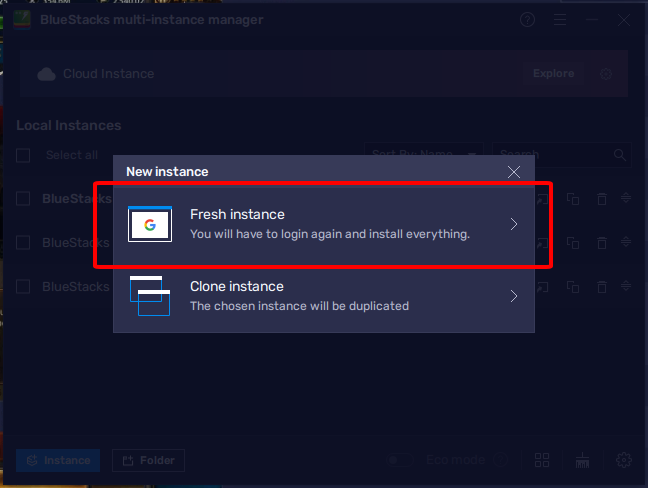Click the Clone instance overlapping windows icon

click(150, 296)
